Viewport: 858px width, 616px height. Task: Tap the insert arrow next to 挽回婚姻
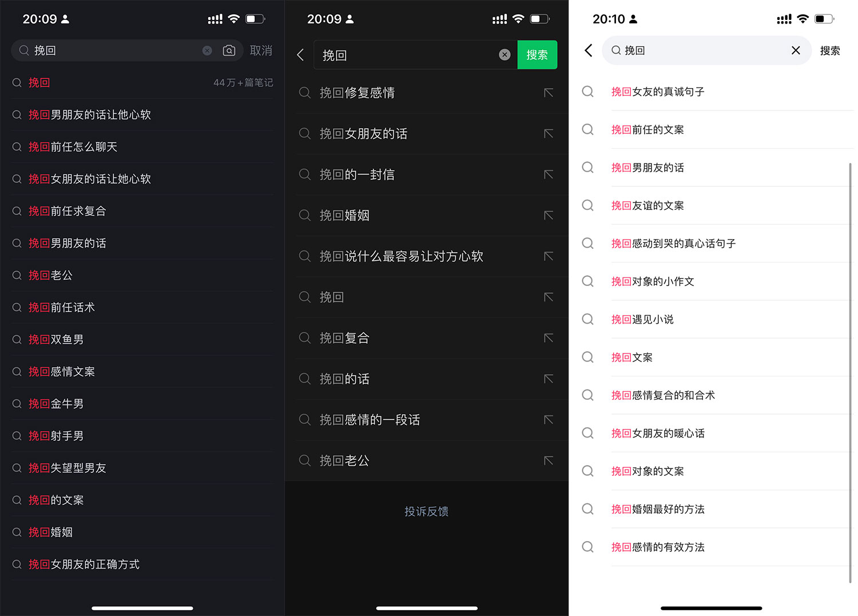coord(549,215)
